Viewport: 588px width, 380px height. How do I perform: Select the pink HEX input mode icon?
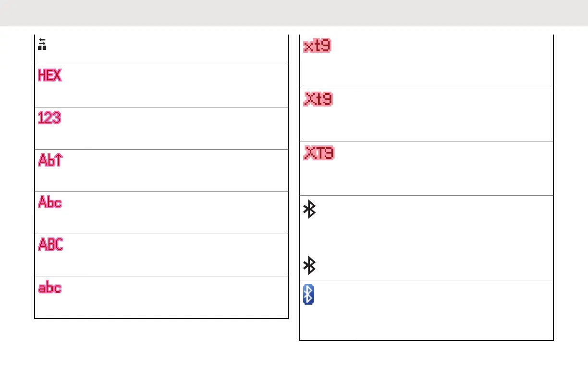click(x=50, y=75)
